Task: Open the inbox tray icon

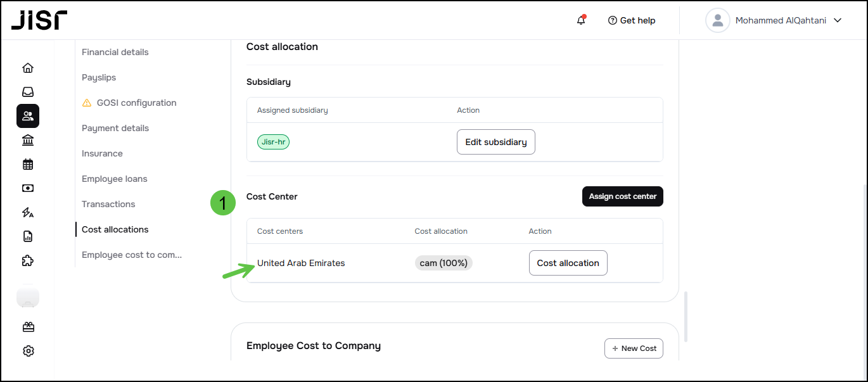Action: 28,92
